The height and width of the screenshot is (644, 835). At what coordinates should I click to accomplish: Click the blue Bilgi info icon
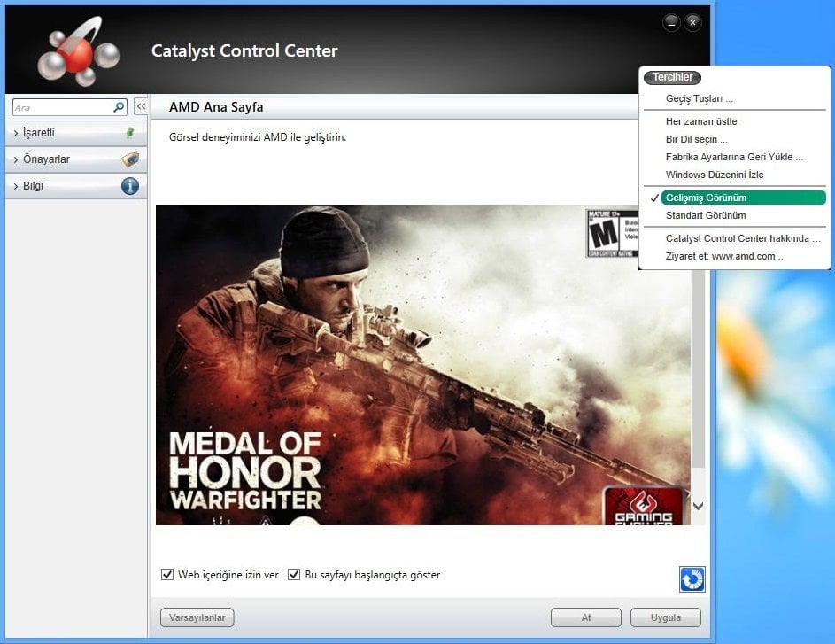pos(130,185)
